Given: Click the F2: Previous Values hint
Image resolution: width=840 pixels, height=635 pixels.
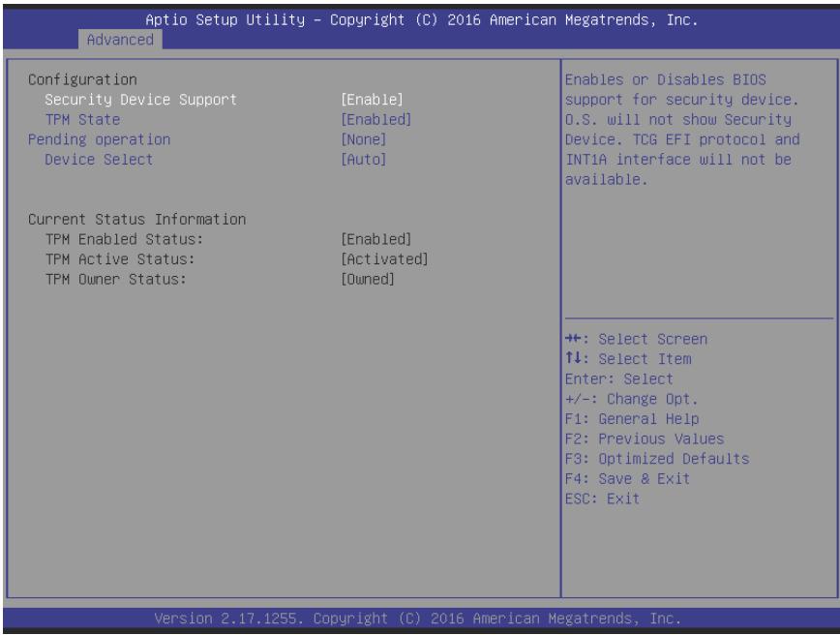Looking at the screenshot, I should 645,438.
